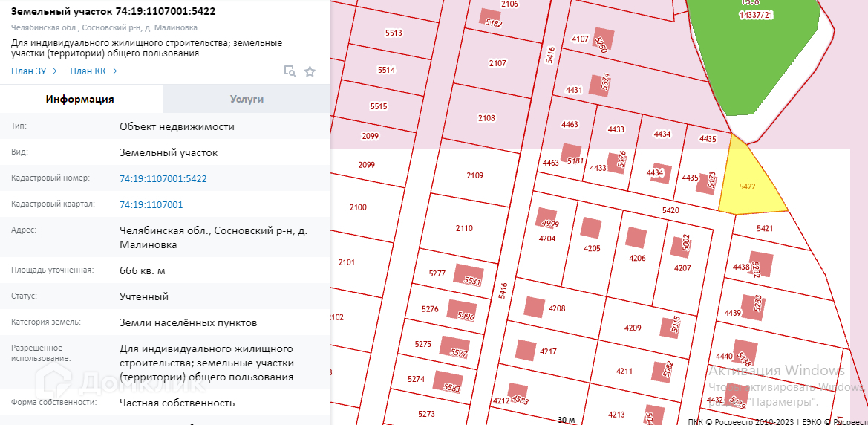Select building 5531 on parcel 5277
The height and width of the screenshot is (425, 868).
(469, 276)
